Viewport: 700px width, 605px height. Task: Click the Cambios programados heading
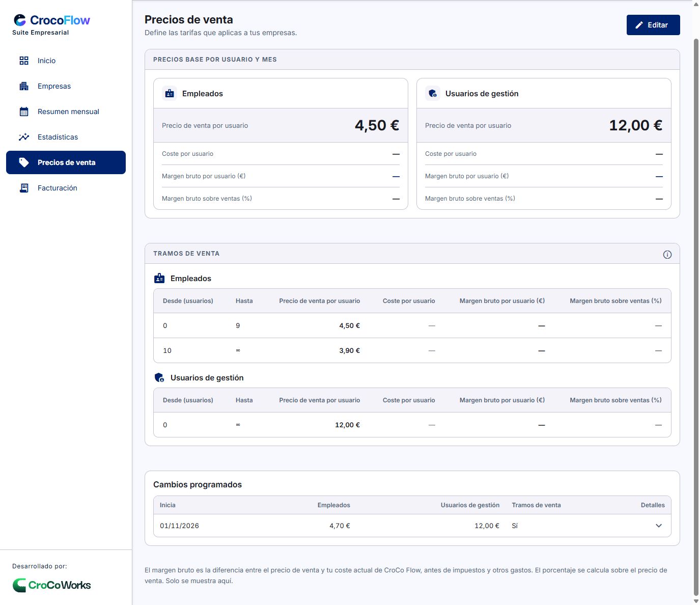tap(198, 484)
